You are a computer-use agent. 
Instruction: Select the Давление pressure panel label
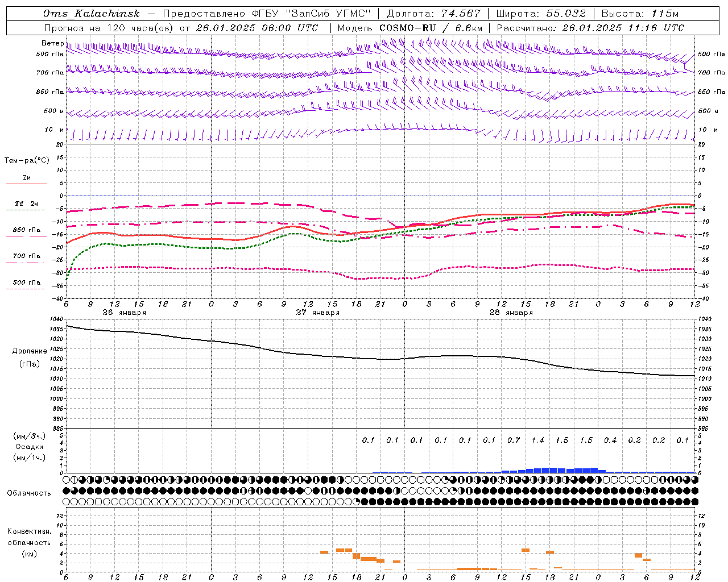[x=30, y=351]
